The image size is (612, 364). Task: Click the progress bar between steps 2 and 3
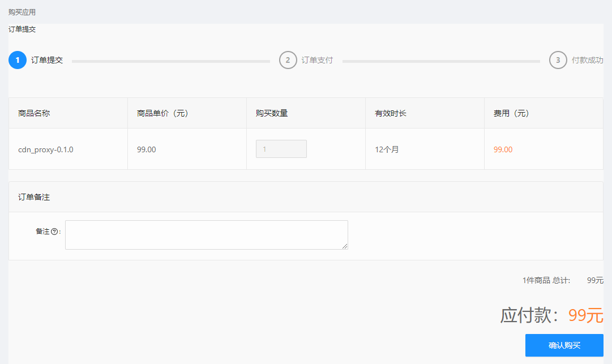click(440, 61)
